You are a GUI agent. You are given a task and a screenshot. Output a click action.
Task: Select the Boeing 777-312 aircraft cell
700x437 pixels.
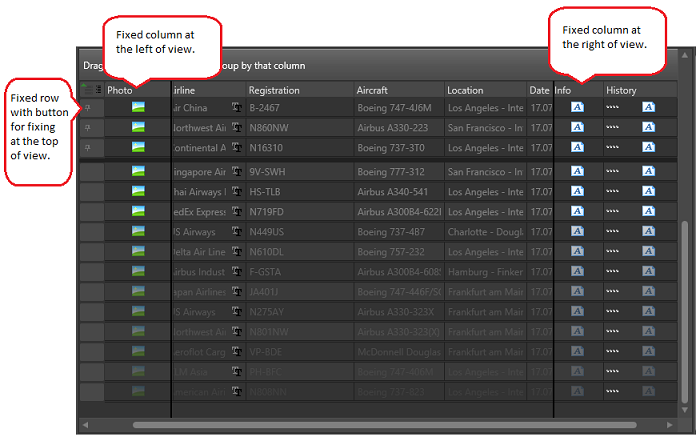click(x=399, y=171)
